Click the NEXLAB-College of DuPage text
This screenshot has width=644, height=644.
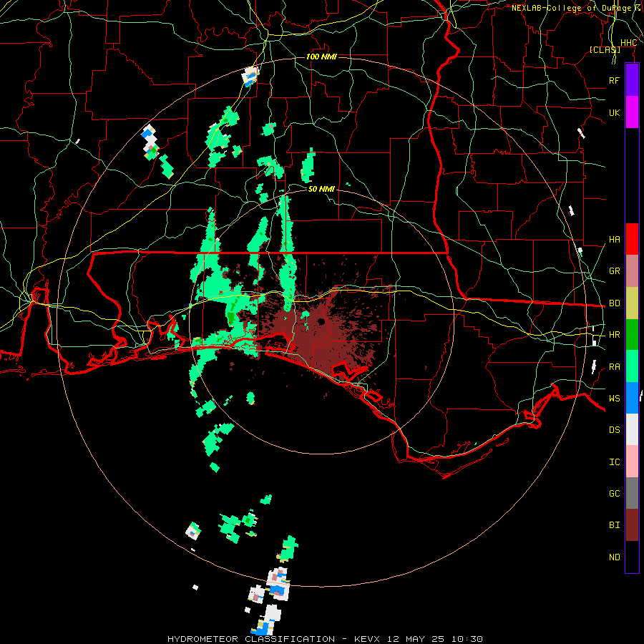[x=571, y=8]
